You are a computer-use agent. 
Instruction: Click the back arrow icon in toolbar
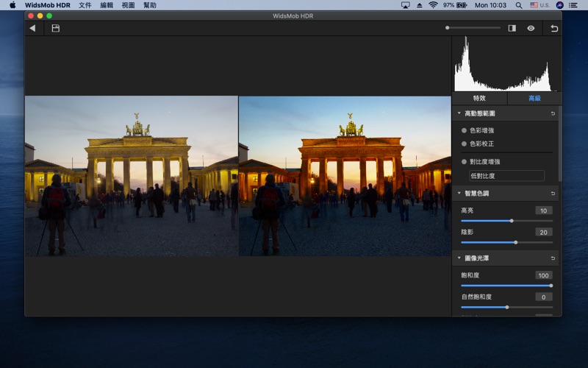point(32,28)
